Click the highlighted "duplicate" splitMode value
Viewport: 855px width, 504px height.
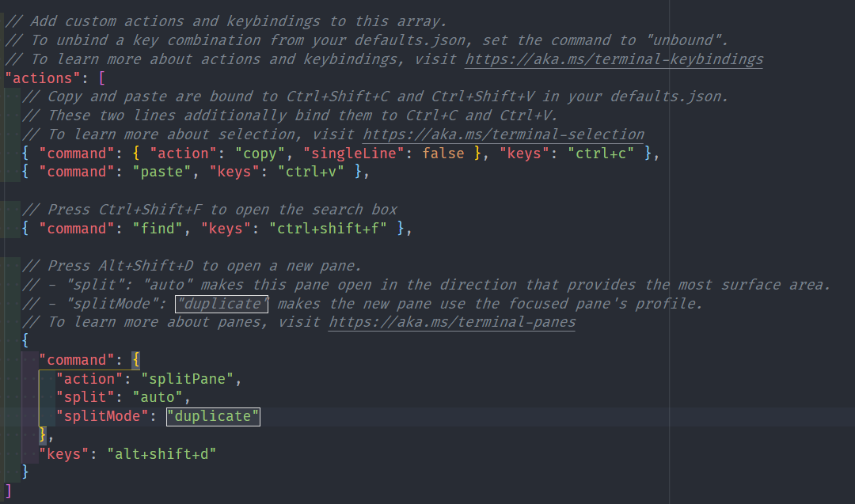click(x=213, y=416)
